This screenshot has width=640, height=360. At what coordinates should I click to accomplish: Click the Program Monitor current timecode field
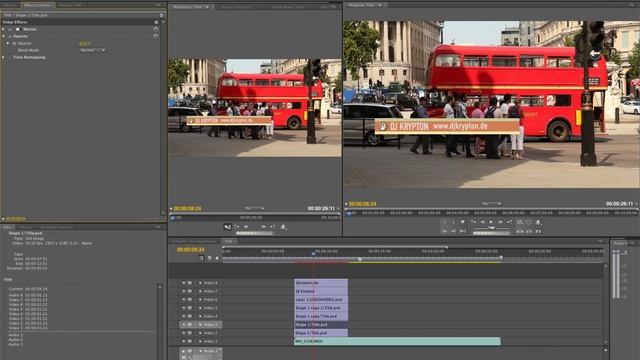(x=362, y=204)
